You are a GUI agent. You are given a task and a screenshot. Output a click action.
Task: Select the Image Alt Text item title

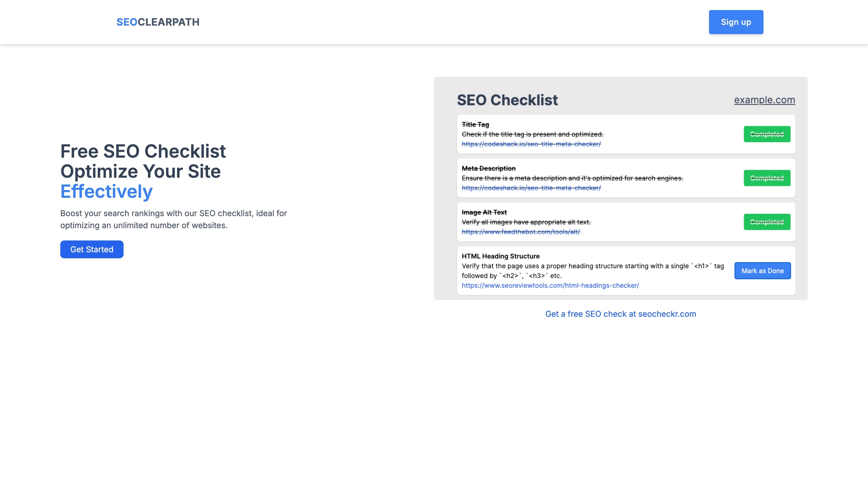tap(484, 212)
